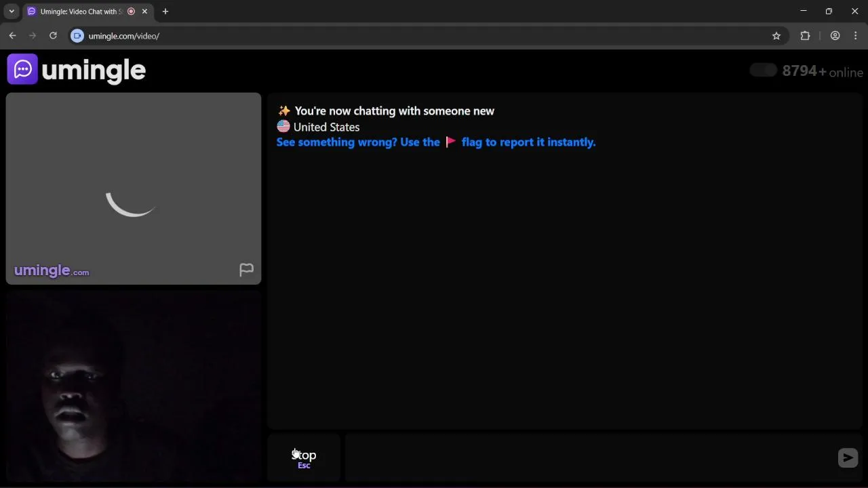Click the loading stranger video panel
The image size is (868, 488).
(134, 188)
